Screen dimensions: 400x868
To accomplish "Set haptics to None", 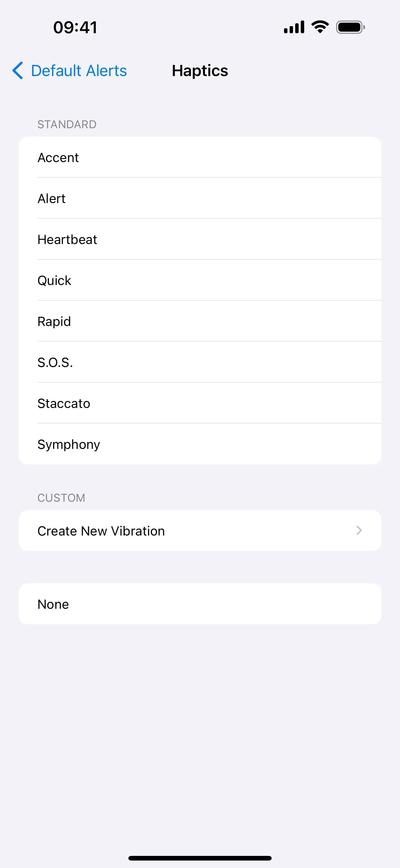I will click(x=200, y=604).
